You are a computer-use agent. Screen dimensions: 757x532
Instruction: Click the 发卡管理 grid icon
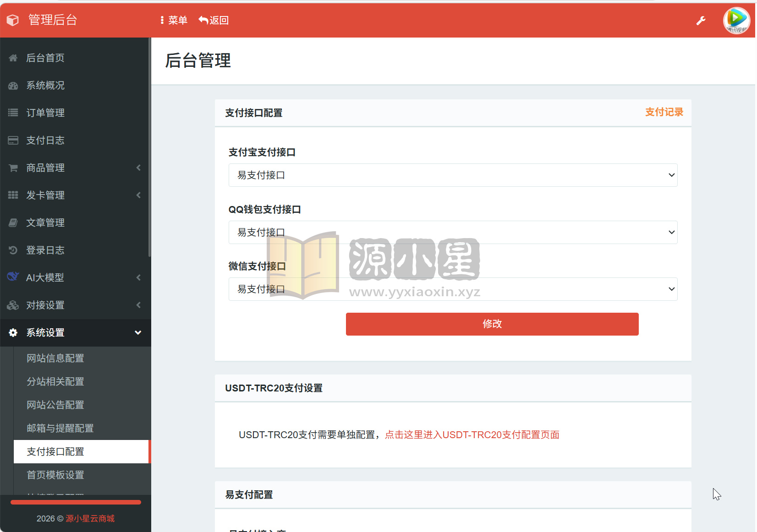pos(13,195)
